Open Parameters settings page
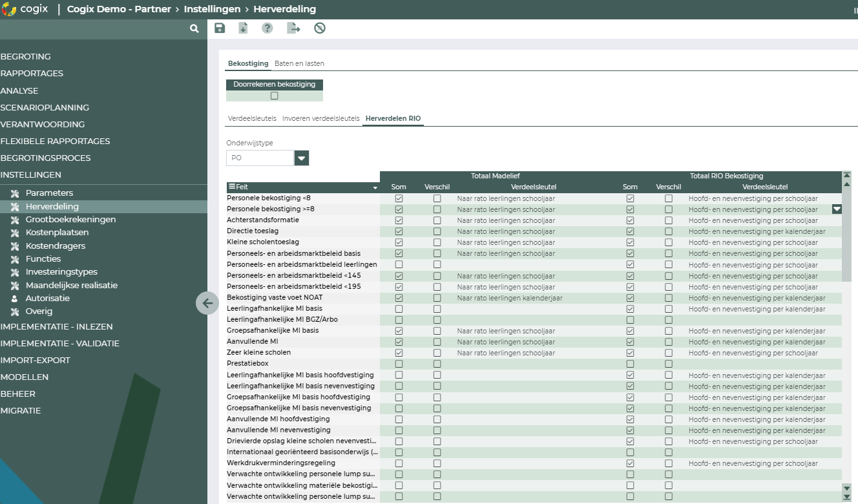This screenshot has height=504, width=858. click(x=49, y=193)
